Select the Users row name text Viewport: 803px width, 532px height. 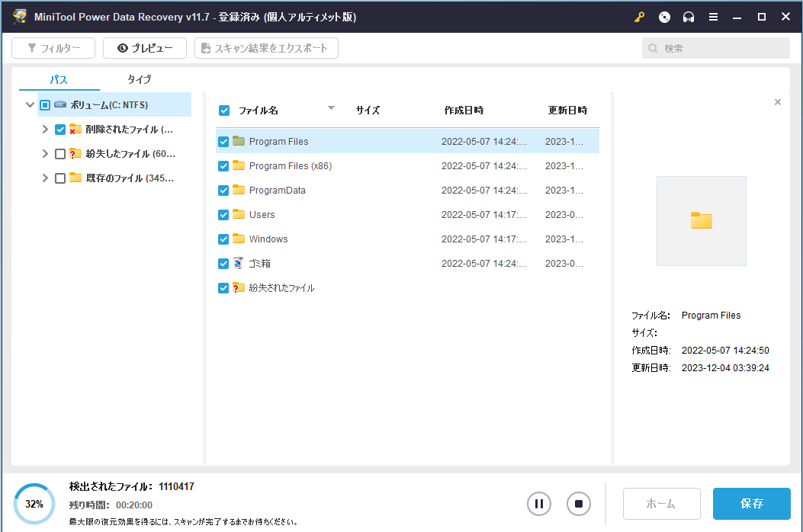click(262, 214)
